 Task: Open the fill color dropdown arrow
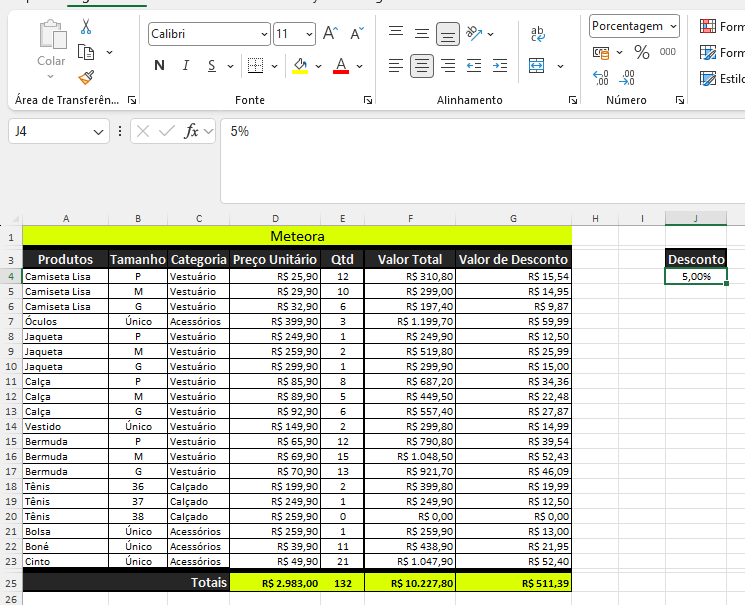click(x=318, y=66)
